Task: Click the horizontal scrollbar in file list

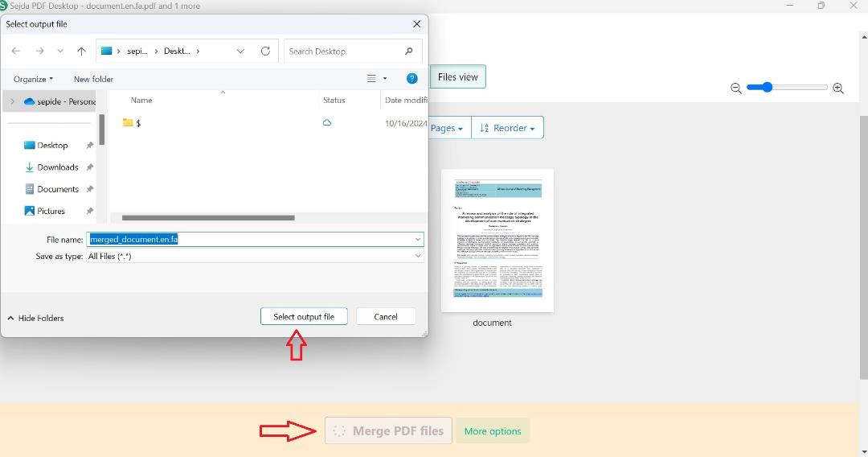Action: [208, 218]
